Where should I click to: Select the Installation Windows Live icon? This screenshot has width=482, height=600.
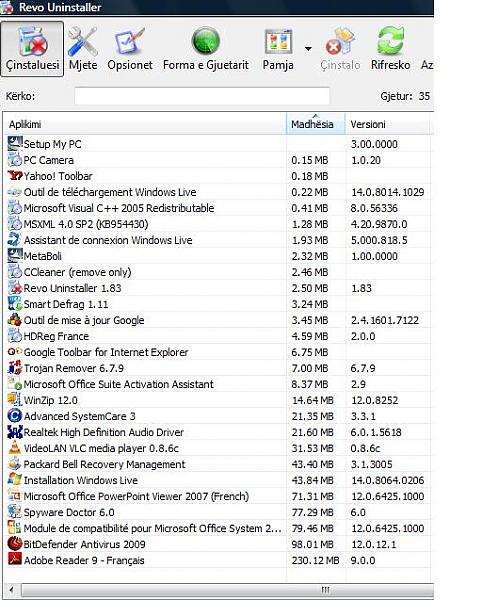pyautogui.click(x=15, y=480)
